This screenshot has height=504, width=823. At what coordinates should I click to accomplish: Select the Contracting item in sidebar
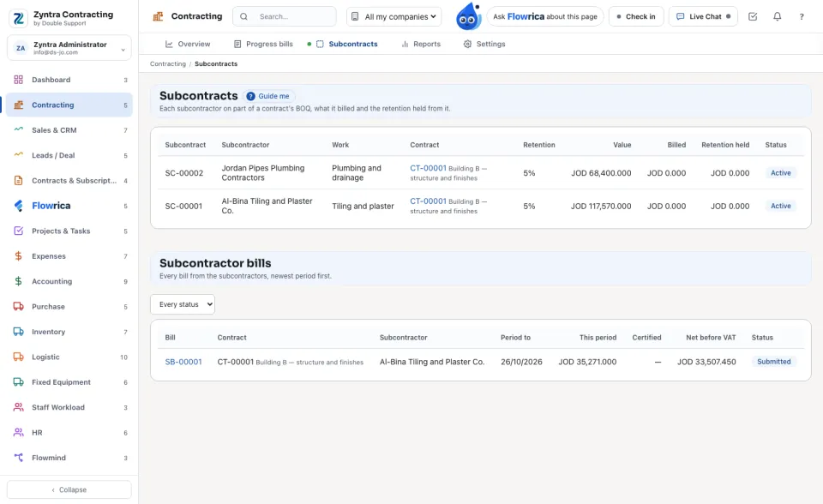[x=69, y=105]
